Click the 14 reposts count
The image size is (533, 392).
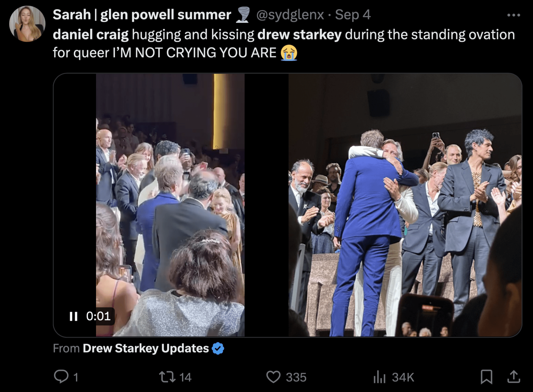point(185,377)
